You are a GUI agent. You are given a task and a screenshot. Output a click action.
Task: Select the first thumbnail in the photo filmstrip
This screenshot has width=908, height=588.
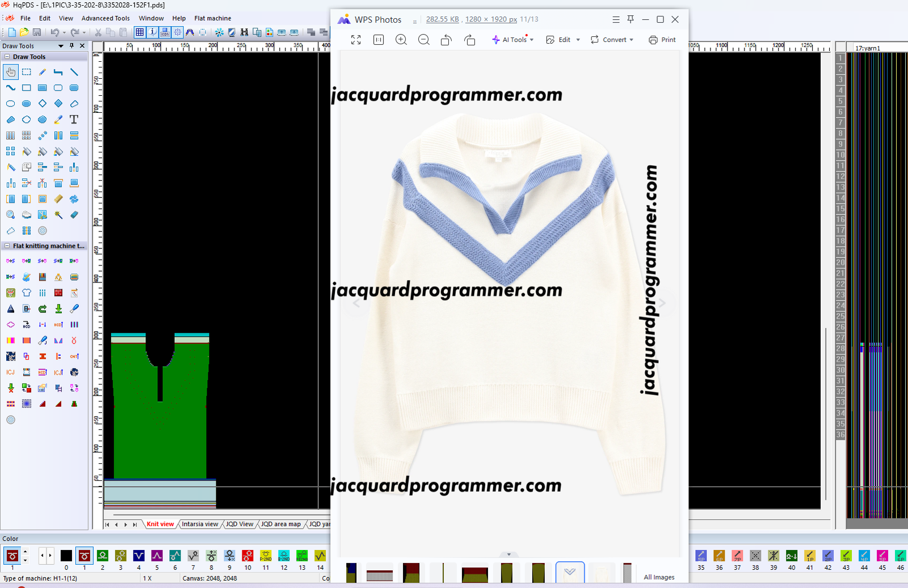[351, 573]
